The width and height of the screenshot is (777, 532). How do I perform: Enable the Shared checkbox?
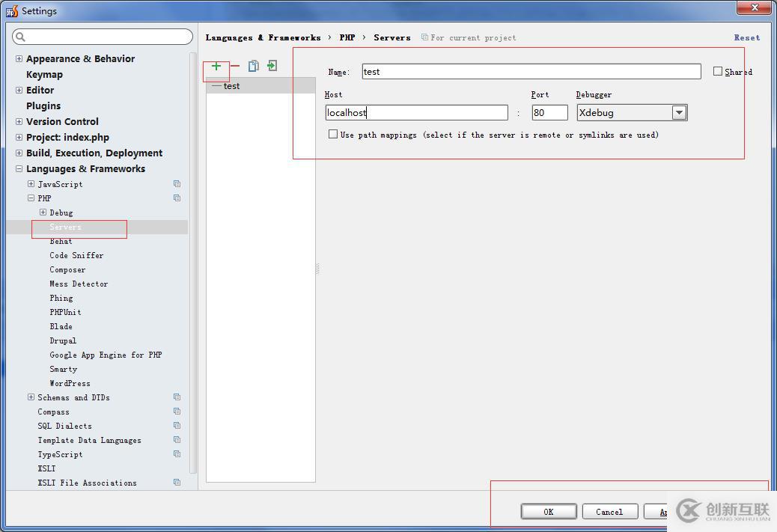tap(718, 72)
